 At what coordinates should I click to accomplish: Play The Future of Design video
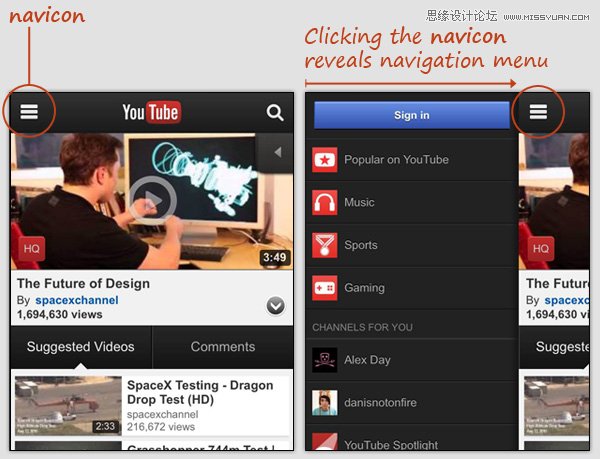pyautogui.click(x=153, y=200)
